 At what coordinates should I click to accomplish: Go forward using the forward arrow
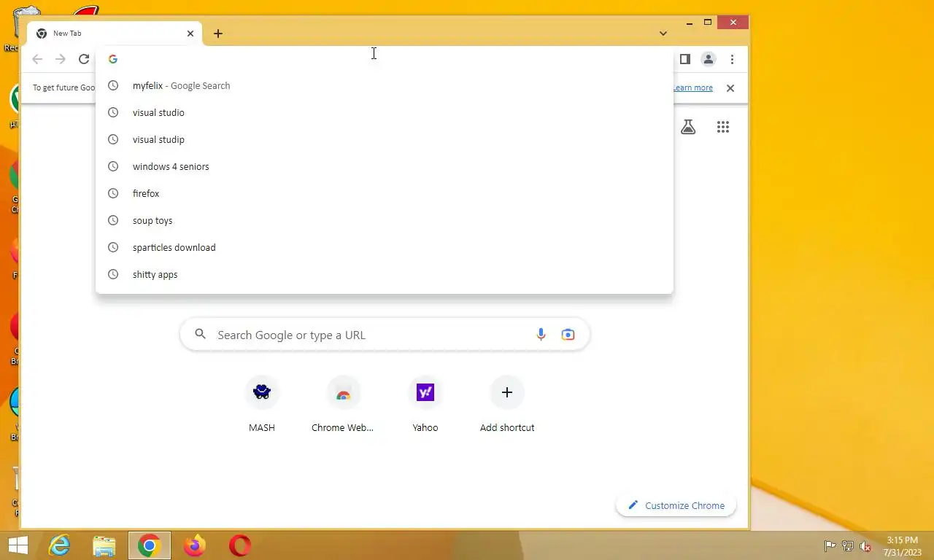61,59
